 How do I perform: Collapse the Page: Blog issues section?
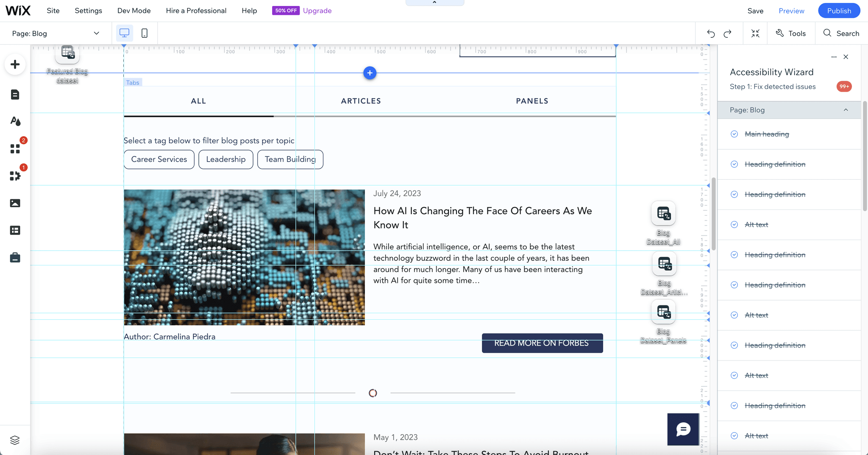(846, 110)
